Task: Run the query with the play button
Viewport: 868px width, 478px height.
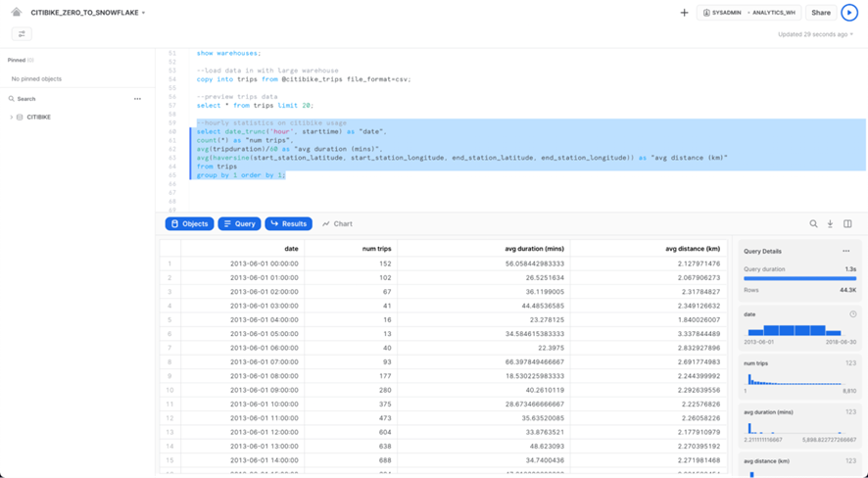Action: pos(849,13)
